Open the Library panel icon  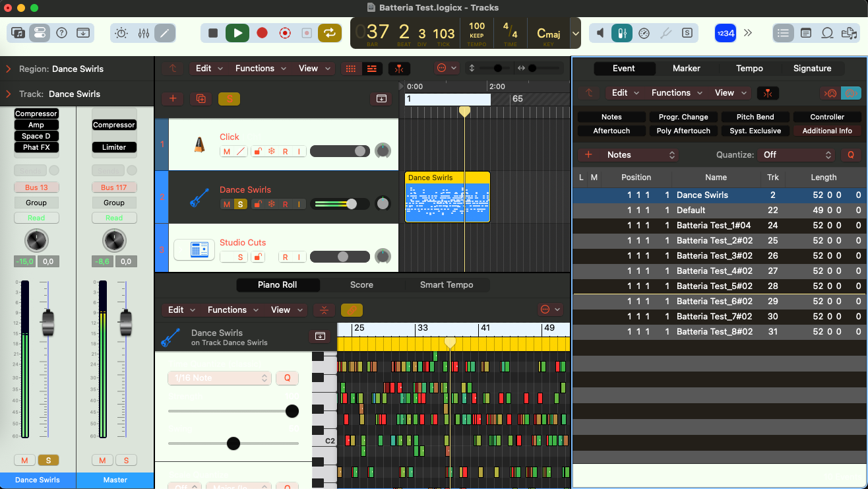(x=18, y=33)
